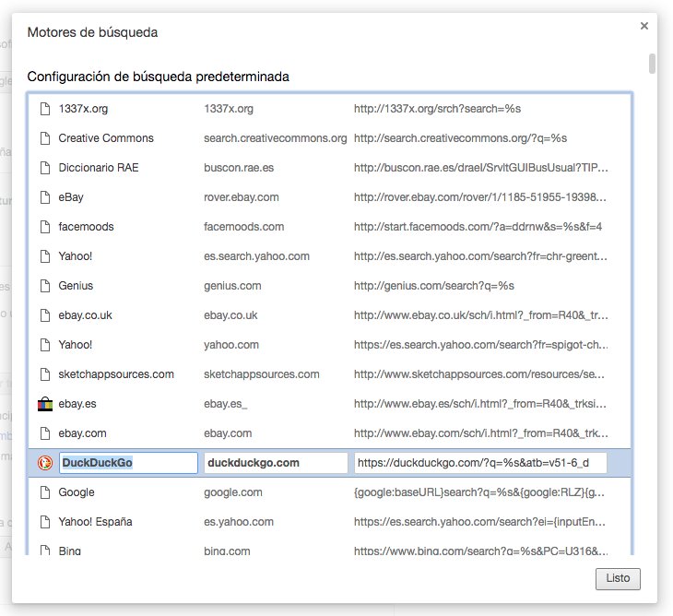The width and height of the screenshot is (673, 616).
Task: Click the www.ebay.co.uk/sch URL
Action: click(x=480, y=315)
